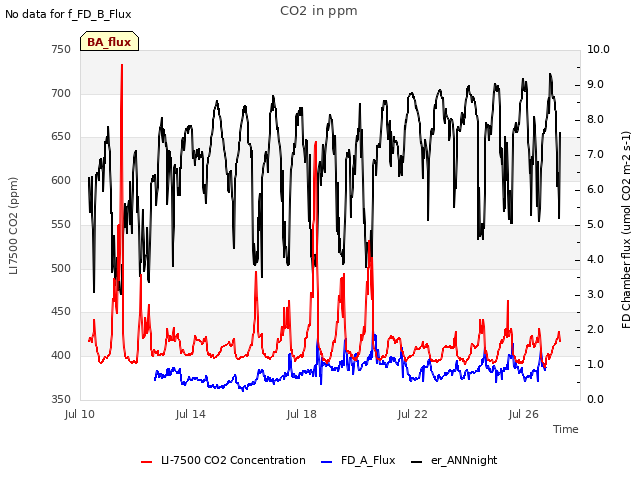
Task: Toggle FD_A_Flux legend entry
Action: 358,460
